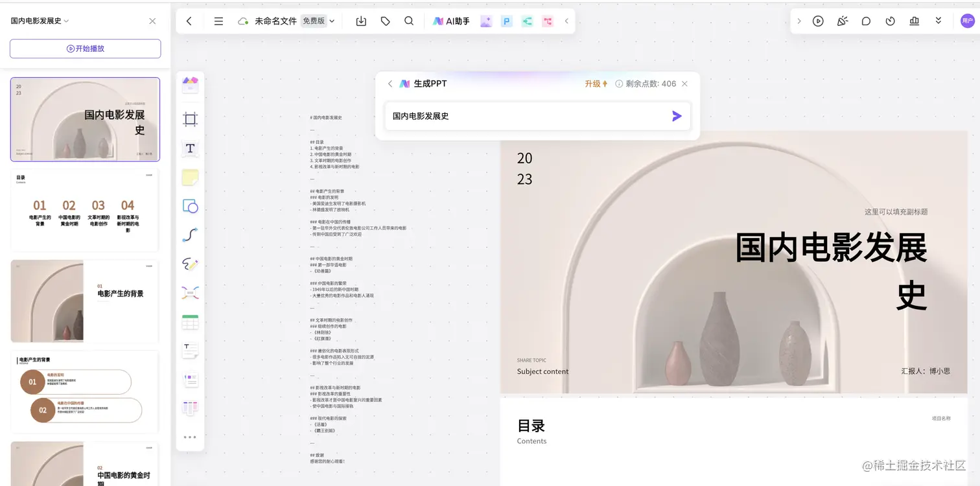Image resolution: width=980 pixels, height=486 pixels.
Task: Open the voting bar chart icon
Action: (915, 21)
